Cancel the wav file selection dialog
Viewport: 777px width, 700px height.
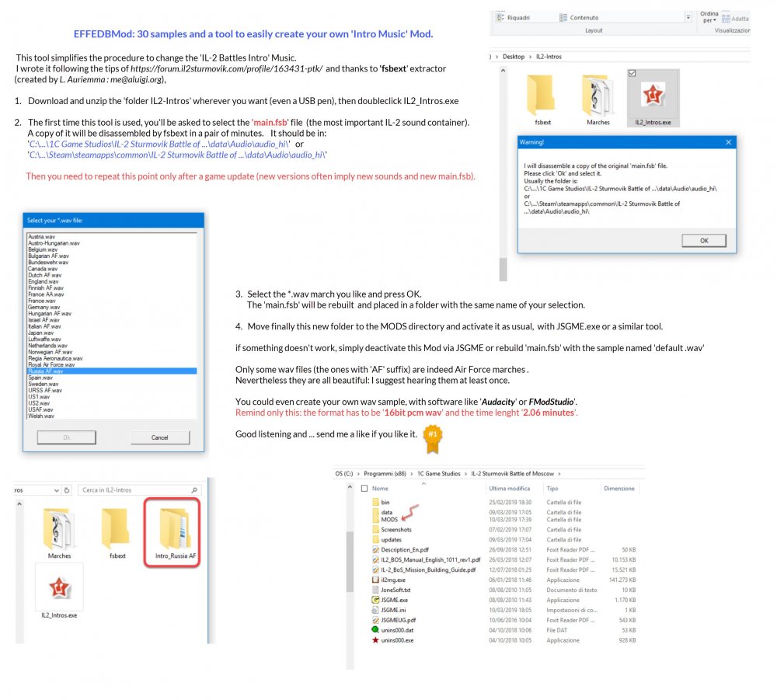click(x=160, y=437)
